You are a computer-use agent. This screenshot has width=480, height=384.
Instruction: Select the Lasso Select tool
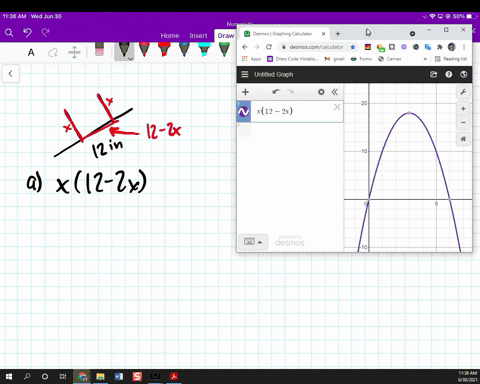(x=53, y=52)
